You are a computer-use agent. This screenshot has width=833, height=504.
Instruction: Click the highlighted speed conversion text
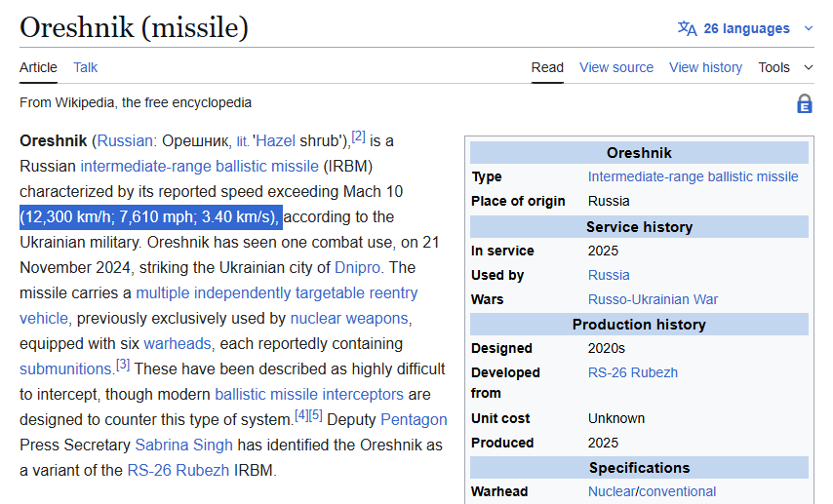(151, 217)
